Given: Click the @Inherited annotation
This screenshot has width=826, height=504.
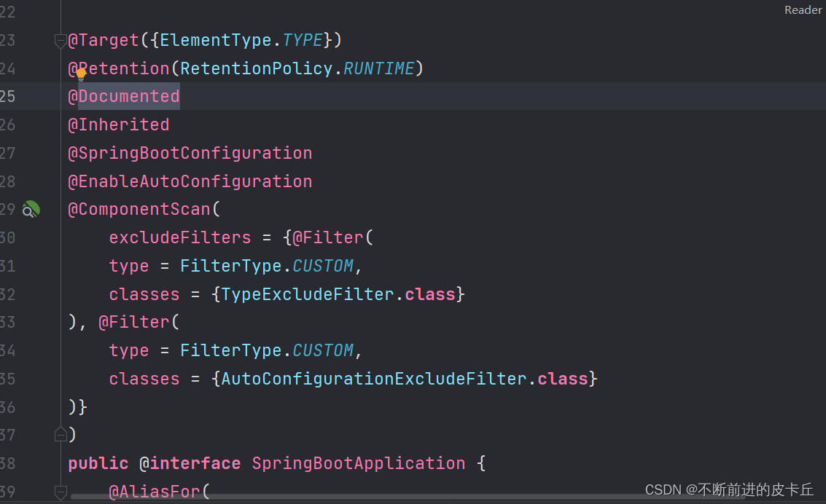Looking at the screenshot, I should (x=119, y=125).
